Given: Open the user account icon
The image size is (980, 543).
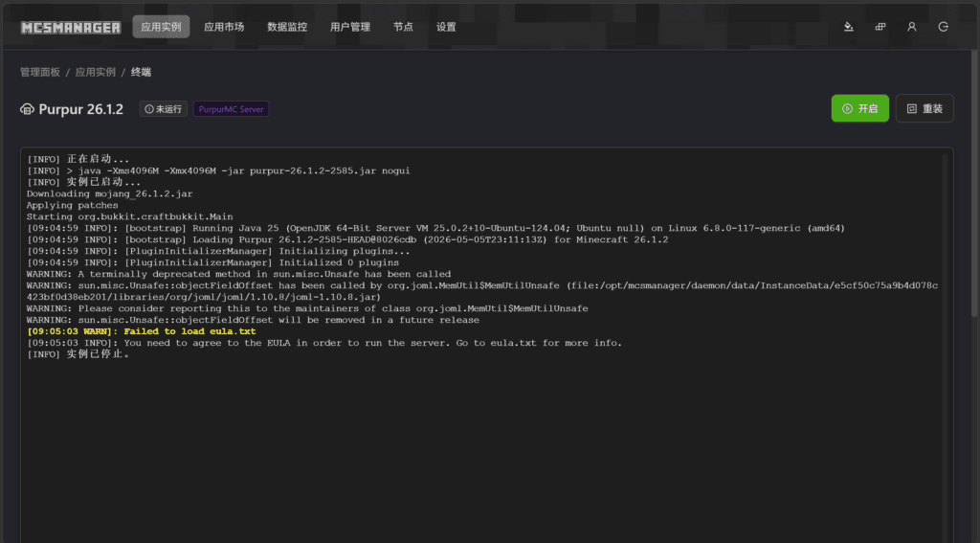Looking at the screenshot, I should [912, 27].
